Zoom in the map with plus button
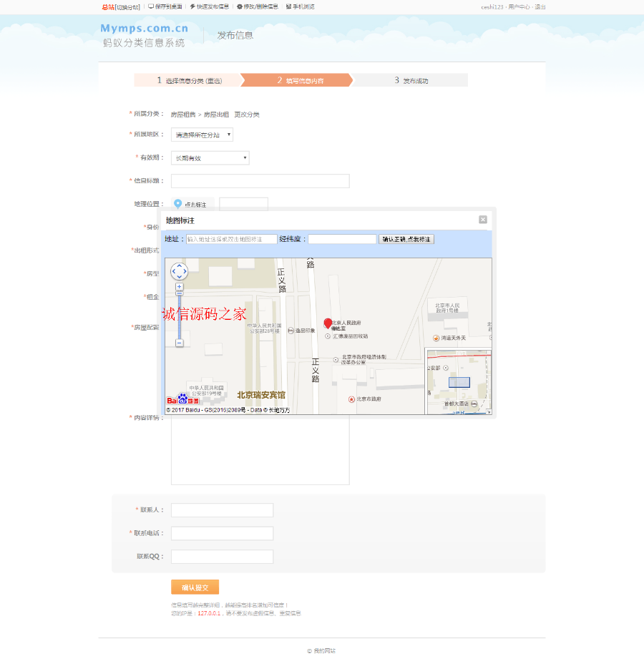This screenshot has height=664, width=644. pyautogui.click(x=180, y=287)
